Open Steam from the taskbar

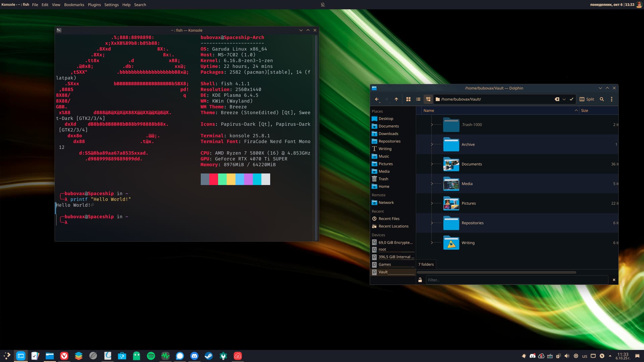click(x=209, y=356)
